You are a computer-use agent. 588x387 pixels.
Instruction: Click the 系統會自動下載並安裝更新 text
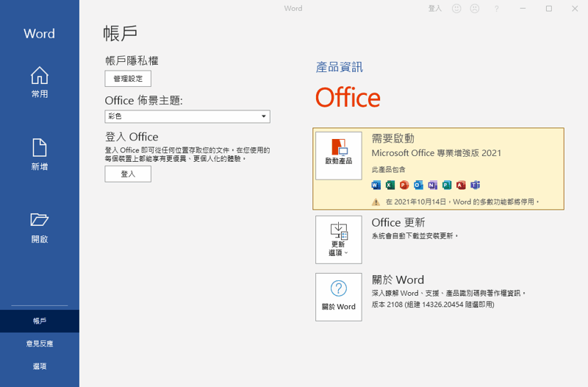[x=415, y=235]
